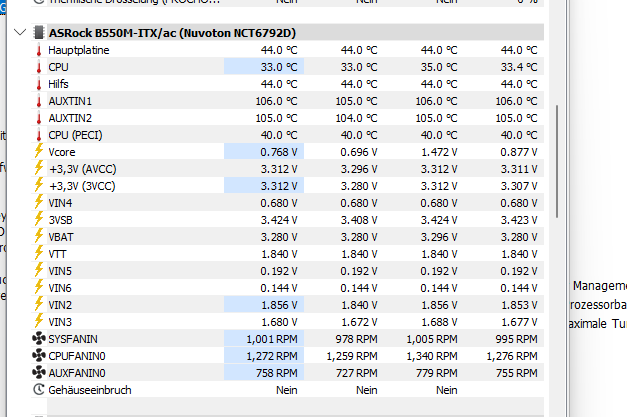
Task: Select the +3,3V (AVCC) label
Action: point(82,169)
